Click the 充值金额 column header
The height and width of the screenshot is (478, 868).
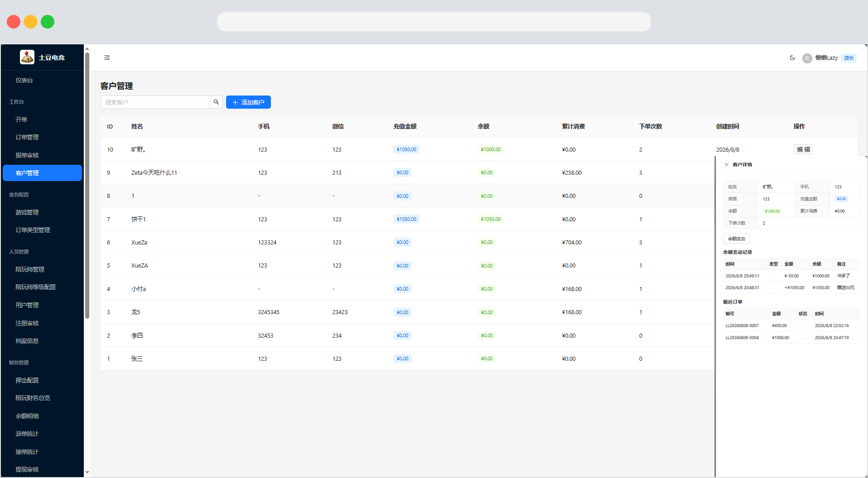[x=405, y=126]
